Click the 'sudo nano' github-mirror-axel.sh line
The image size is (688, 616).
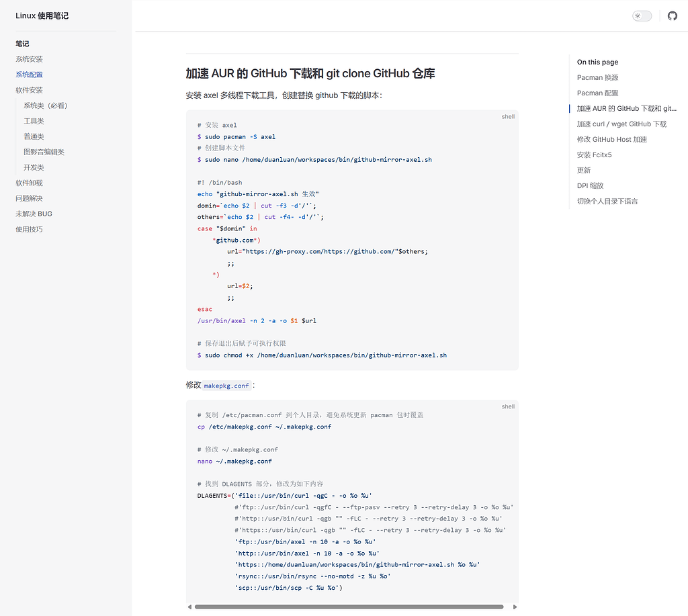tap(314, 160)
